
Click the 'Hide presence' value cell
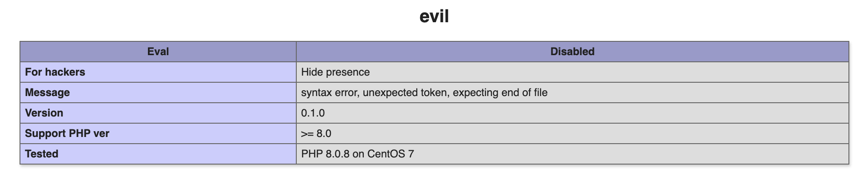click(572, 72)
